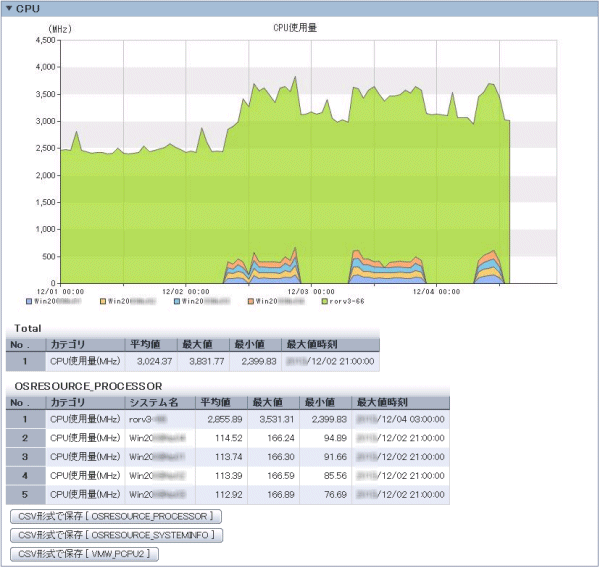Viewport: 600px width, 568px height.
Task: Collapse the CPU section triangle
Action: click(x=9, y=8)
